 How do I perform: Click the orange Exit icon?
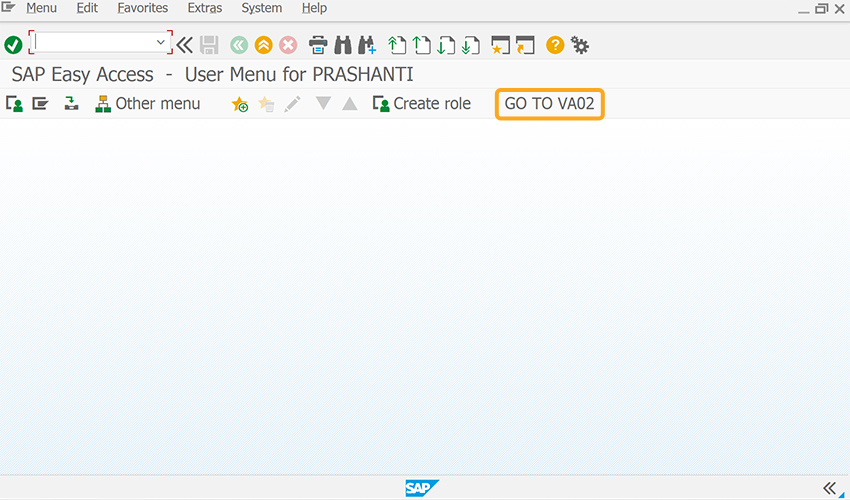[x=263, y=45]
